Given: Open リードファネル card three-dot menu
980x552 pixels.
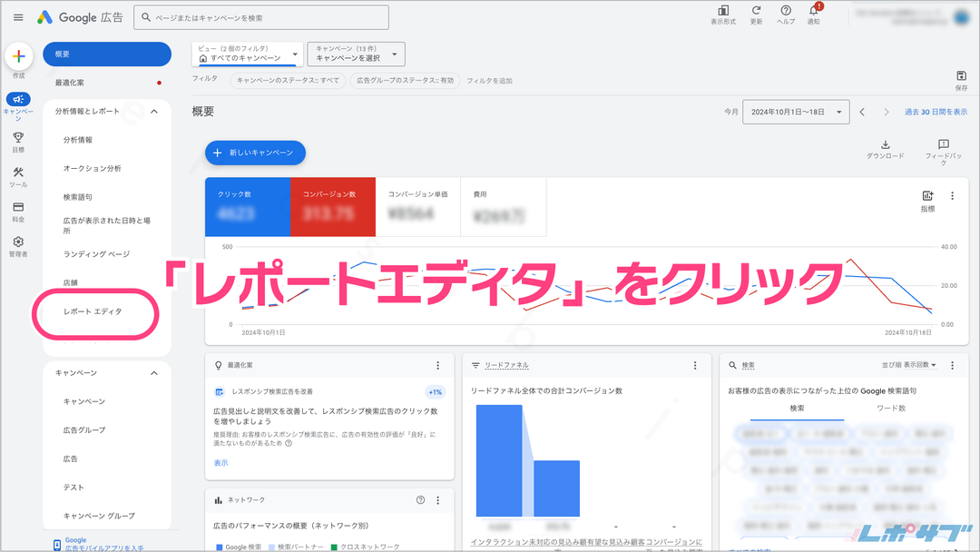Looking at the screenshot, I should (695, 366).
